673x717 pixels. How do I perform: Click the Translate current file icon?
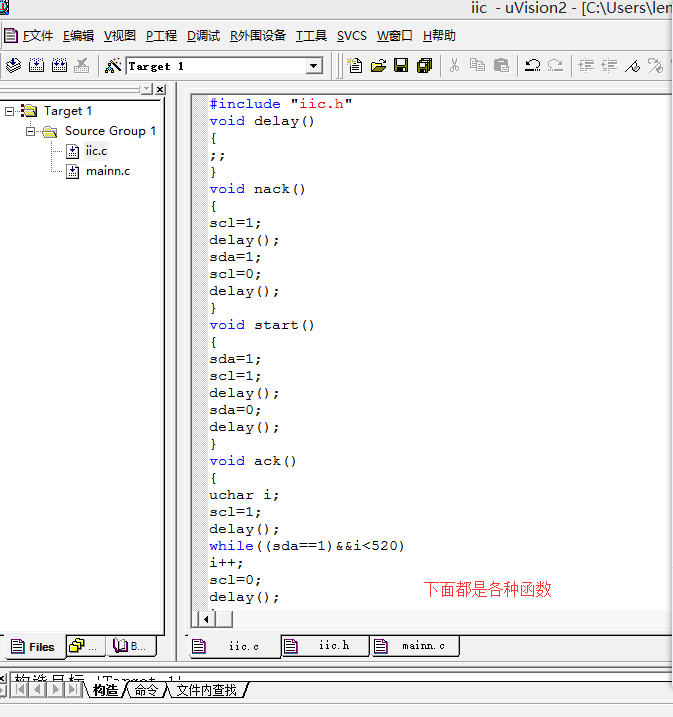point(13,65)
